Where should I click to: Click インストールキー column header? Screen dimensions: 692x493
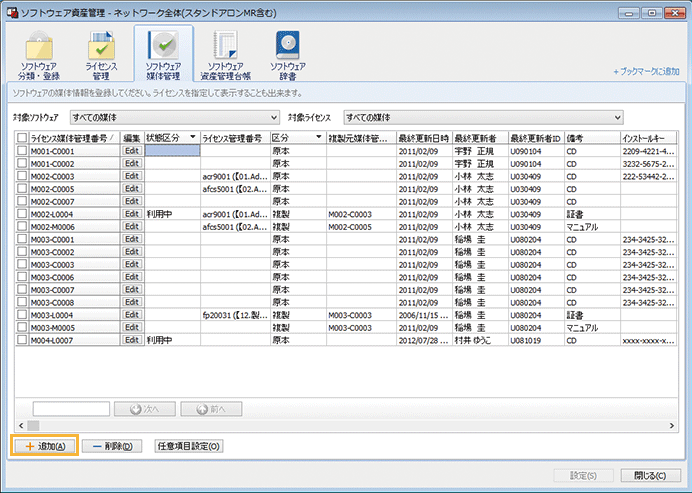[x=648, y=138]
